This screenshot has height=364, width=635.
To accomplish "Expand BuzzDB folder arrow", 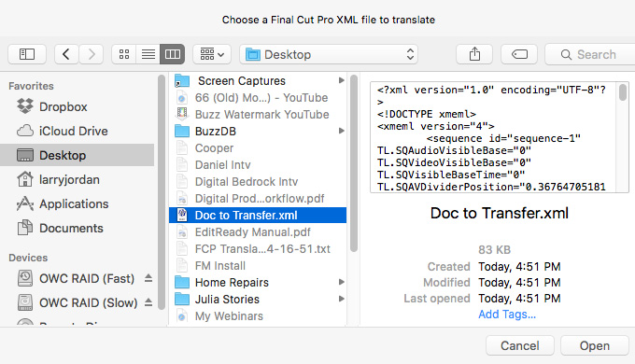I will [342, 131].
